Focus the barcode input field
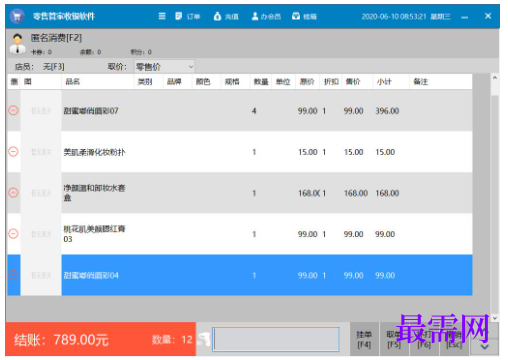Screen dimensions: 508x360 (x=276, y=339)
